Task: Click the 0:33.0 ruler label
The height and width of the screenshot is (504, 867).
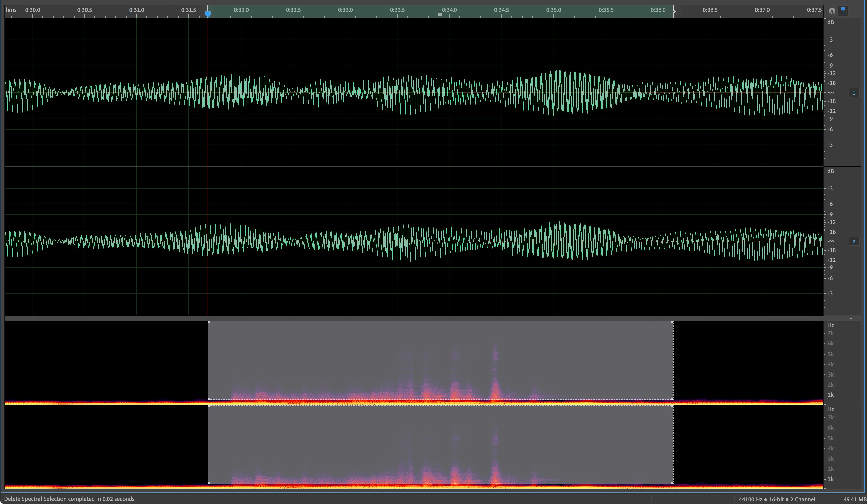Action: click(x=345, y=10)
